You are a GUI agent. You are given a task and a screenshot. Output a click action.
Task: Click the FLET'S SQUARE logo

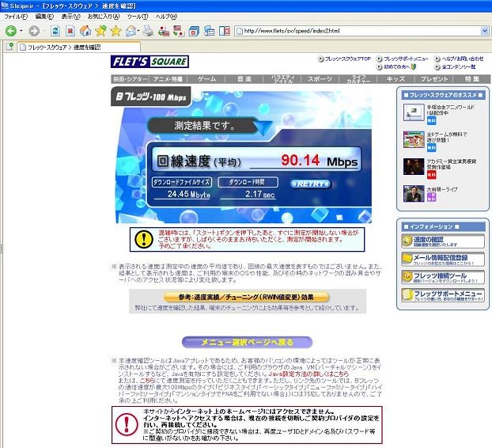(x=149, y=62)
